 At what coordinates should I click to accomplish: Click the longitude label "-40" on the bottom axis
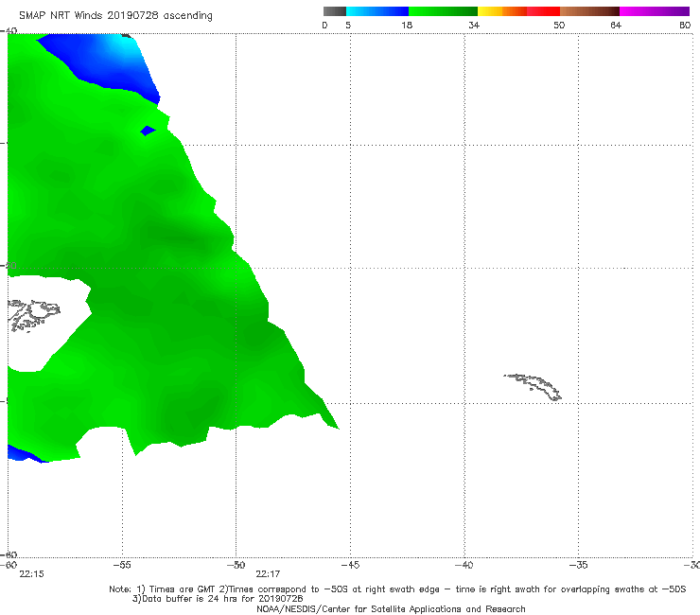click(x=464, y=565)
